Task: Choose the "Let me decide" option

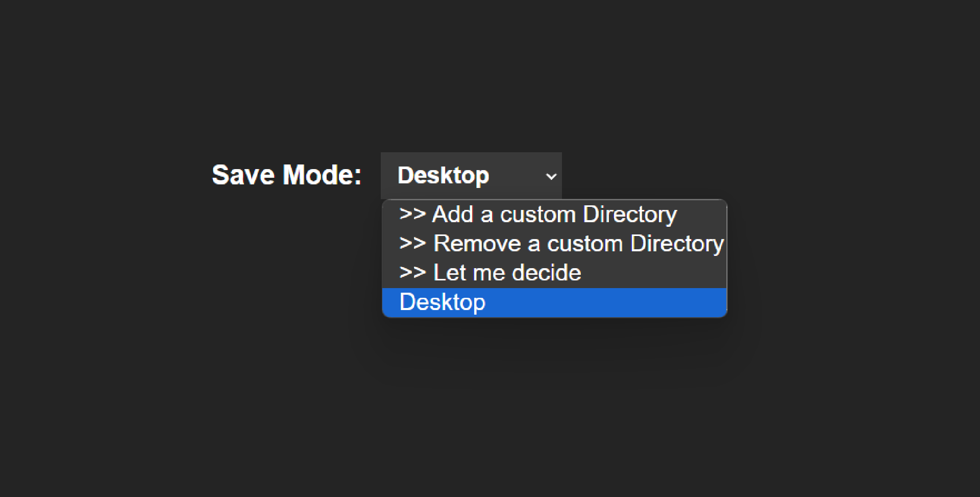Action: tap(507, 273)
